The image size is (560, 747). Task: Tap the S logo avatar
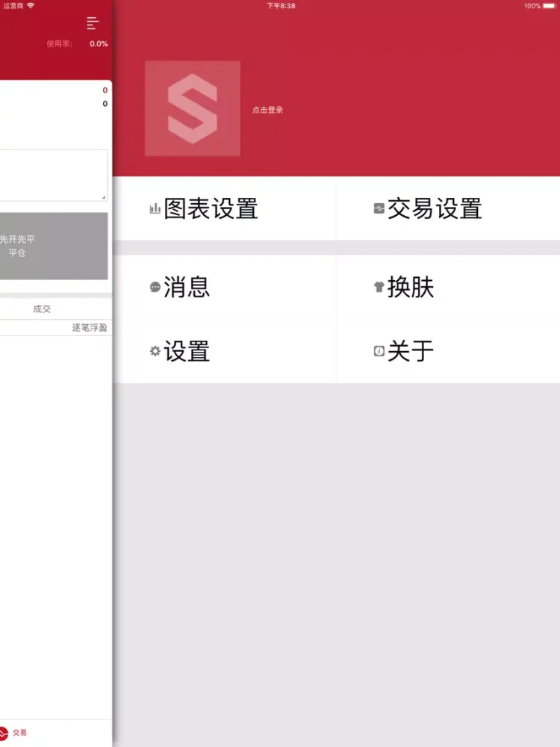(x=193, y=108)
